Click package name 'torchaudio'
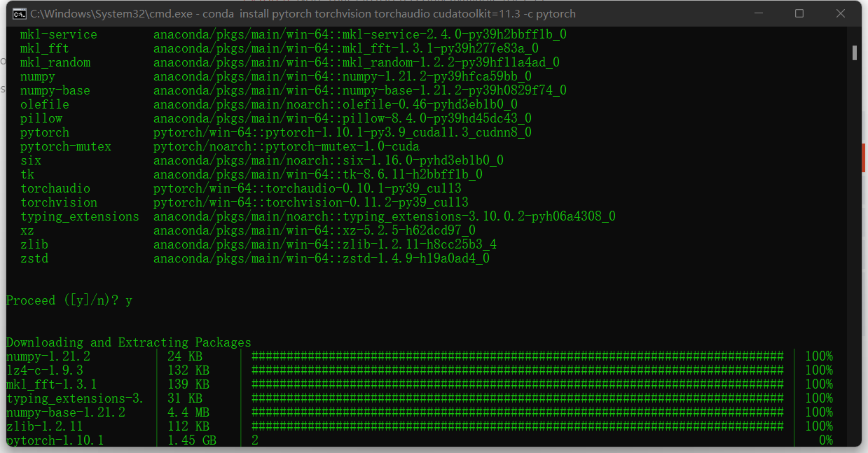Viewport: 868px width, 453px height. coord(55,188)
